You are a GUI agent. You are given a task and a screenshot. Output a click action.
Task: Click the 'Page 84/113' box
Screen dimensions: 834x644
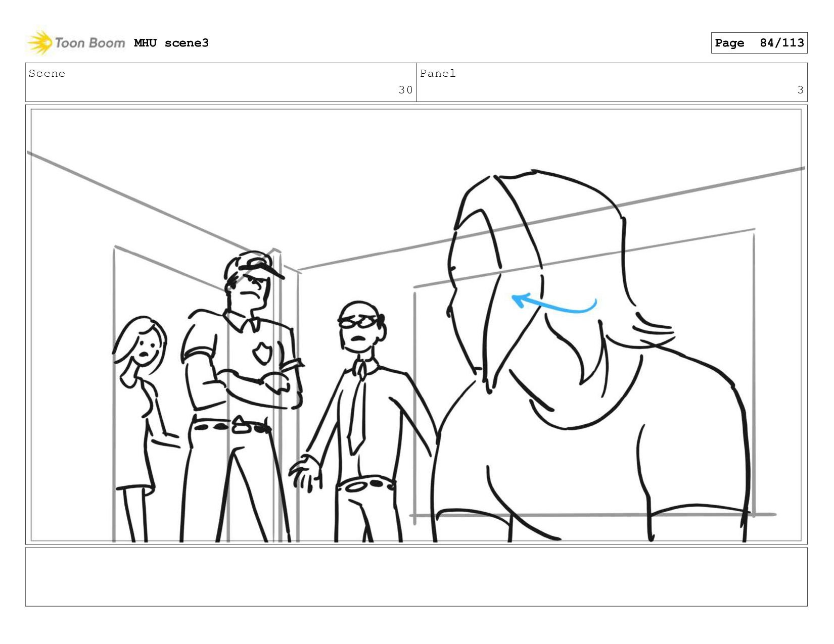tap(759, 43)
